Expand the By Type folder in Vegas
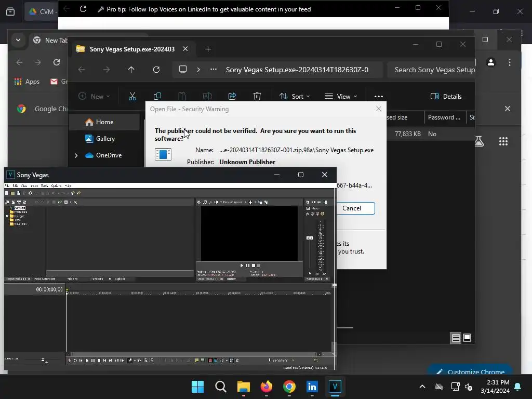The image size is (532, 399). (7, 216)
